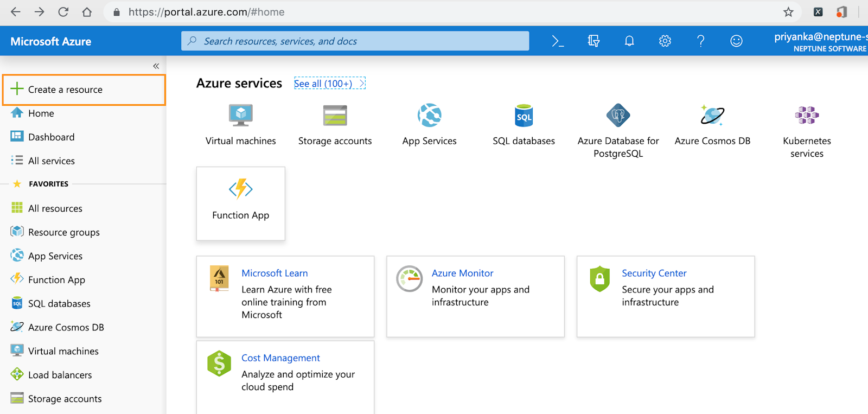Focus the Search resources box
The image size is (868, 414).
pos(355,41)
